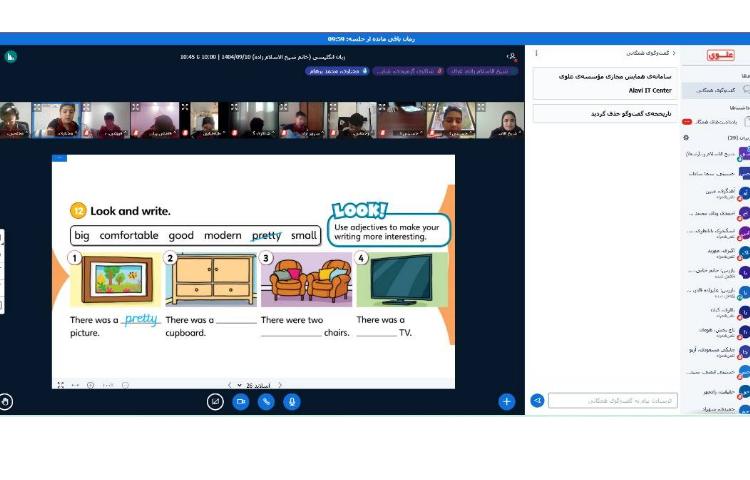Open chat options three-dot menu
750x480 pixels.
[536, 53]
